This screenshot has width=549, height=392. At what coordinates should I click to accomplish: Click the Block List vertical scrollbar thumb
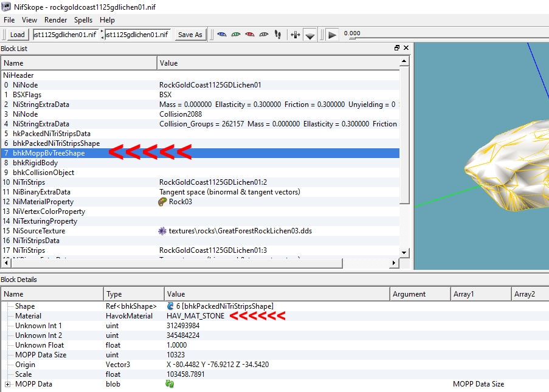tap(404, 135)
